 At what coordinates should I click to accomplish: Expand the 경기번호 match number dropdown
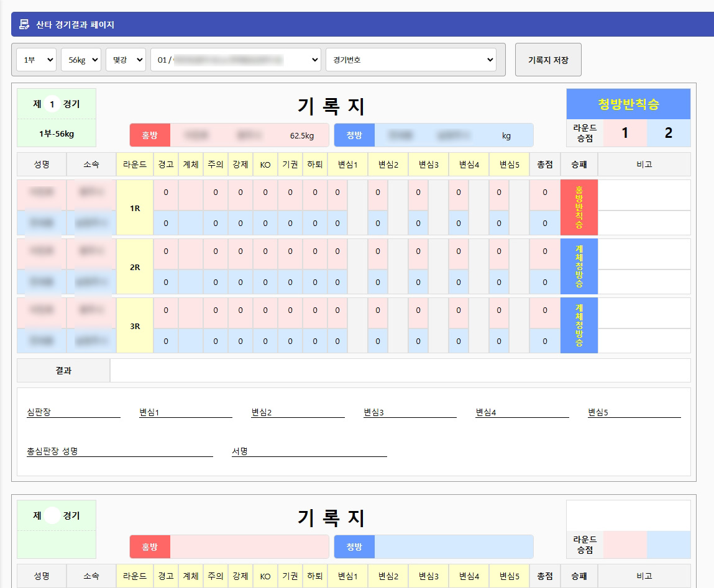click(x=411, y=60)
